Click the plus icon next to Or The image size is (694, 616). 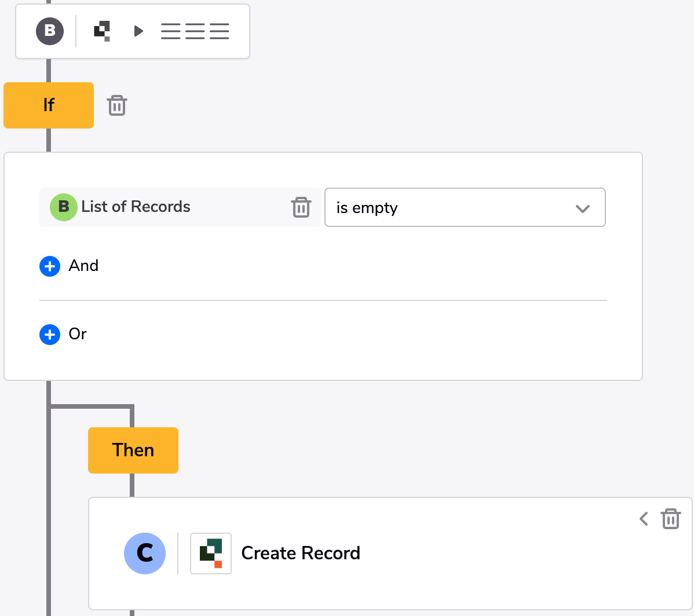coord(50,335)
